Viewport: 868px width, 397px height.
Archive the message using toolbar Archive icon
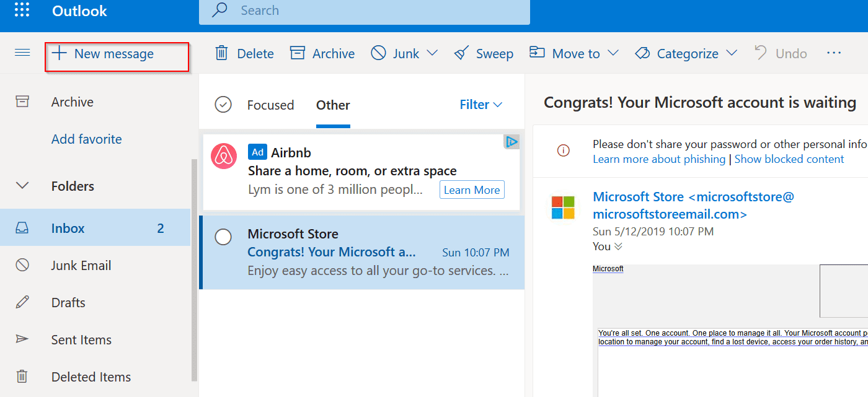click(x=298, y=53)
